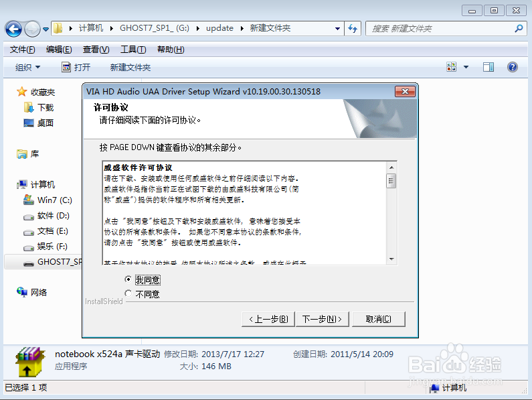532x400 pixels.
Task: Open Explorer help question mark icon
Action: click(x=513, y=67)
